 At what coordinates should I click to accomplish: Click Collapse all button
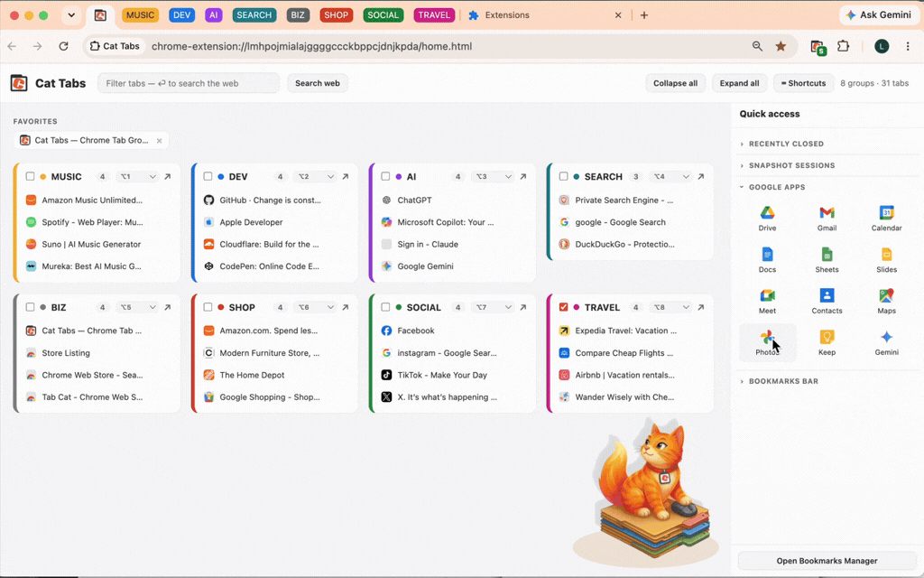pyautogui.click(x=675, y=83)
